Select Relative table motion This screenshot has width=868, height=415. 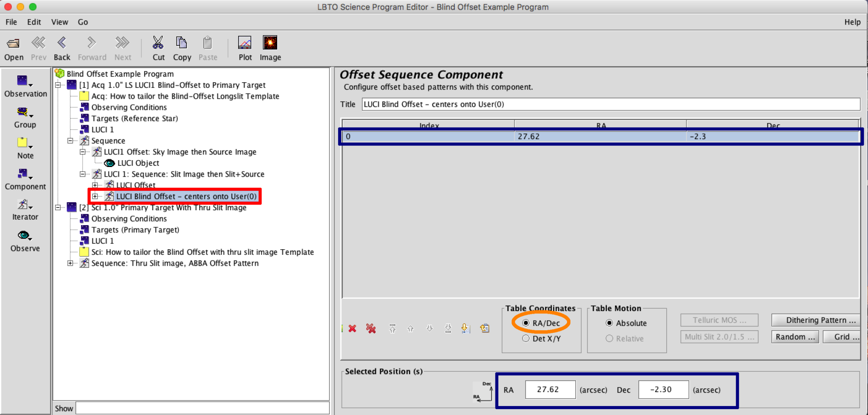[x=609, y=338]
